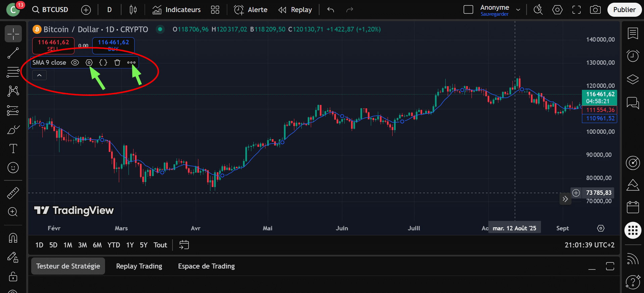Toggle the magnet mode for drawings
This screenshot has width=644, height=293.
coord(13,238)
